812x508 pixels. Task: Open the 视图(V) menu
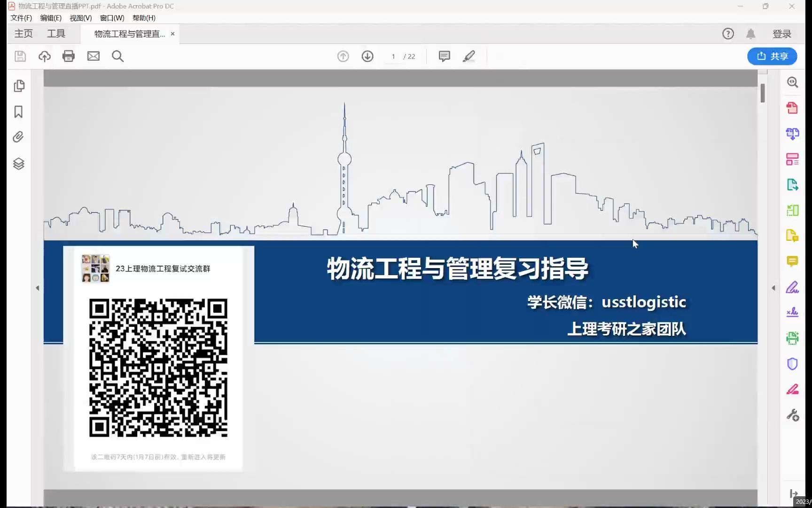pyautogui.click(x=81, y=18)
